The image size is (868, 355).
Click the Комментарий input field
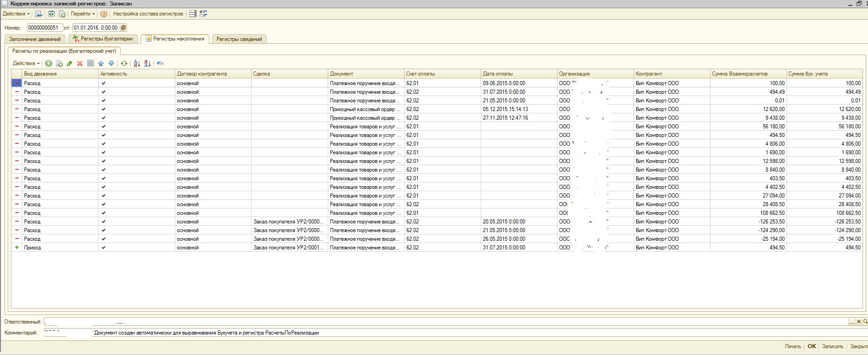click(455, 333)
